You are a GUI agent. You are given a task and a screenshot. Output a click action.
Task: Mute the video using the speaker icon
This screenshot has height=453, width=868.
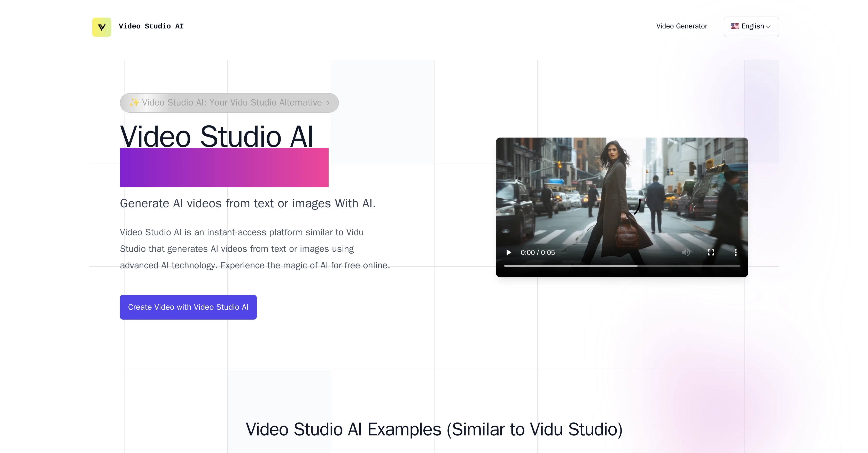(x=686, y=252)
